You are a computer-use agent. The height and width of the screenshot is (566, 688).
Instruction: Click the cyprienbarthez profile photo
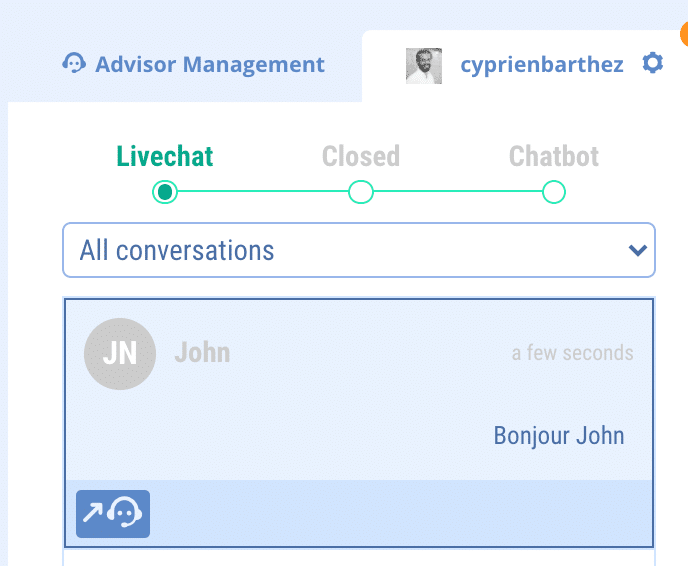[x=424, y=65]
